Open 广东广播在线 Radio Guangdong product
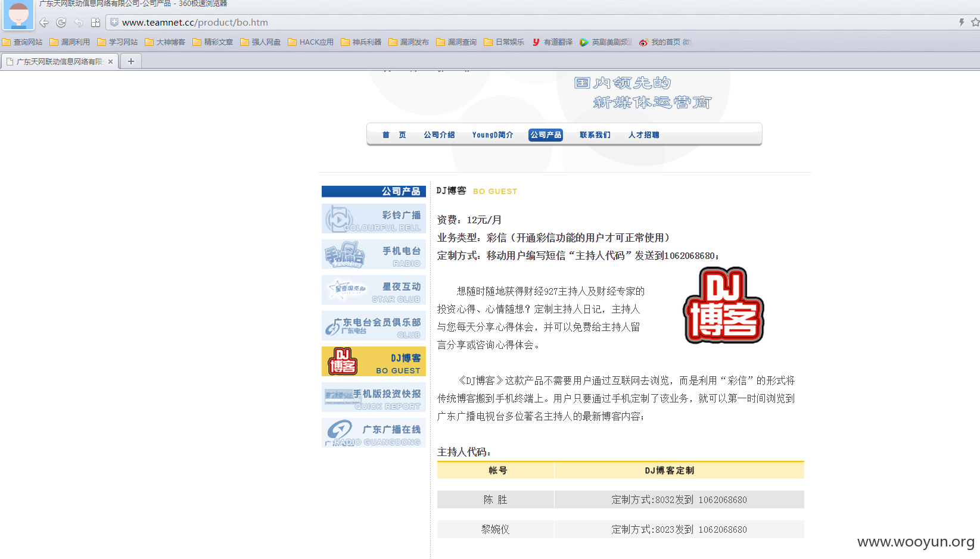This screenshot has width=980, height=559. pyautogui.click(x=374, y=433)
